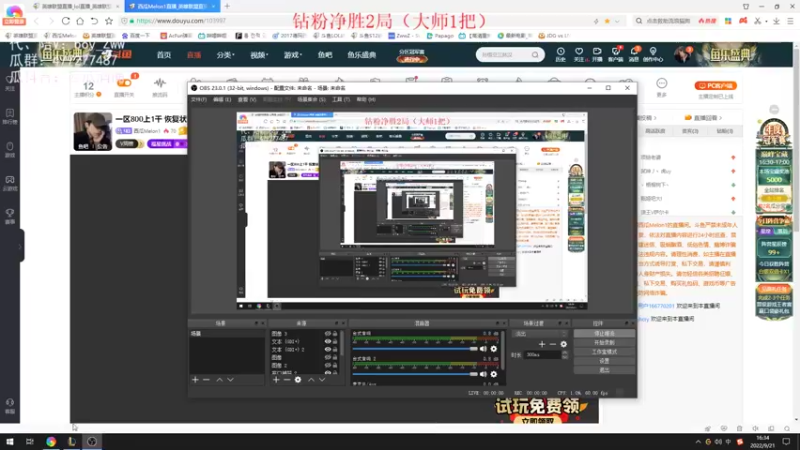Remove selected source with minus icon in OBS

pos(287,380)
